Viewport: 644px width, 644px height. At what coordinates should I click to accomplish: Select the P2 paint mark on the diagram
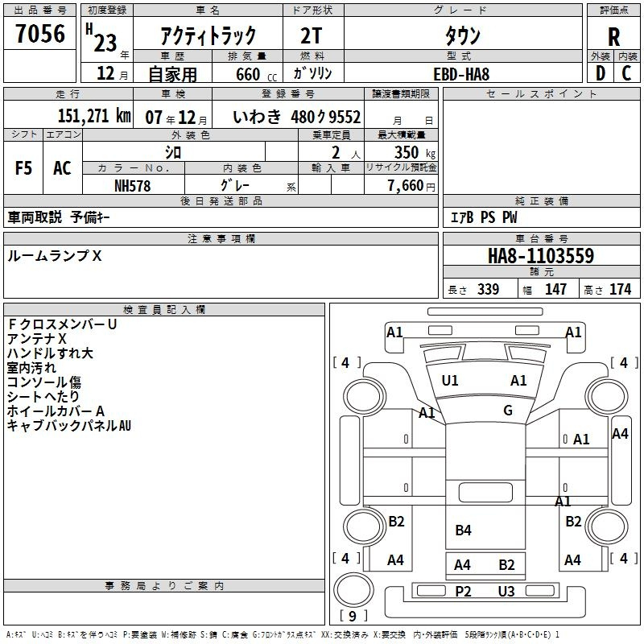[x=463, y=592]
